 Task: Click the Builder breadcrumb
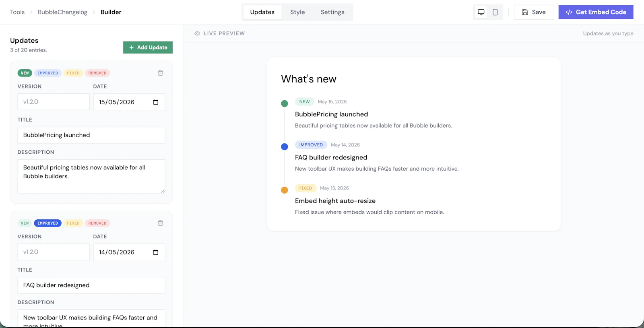[x=111, y=12]
